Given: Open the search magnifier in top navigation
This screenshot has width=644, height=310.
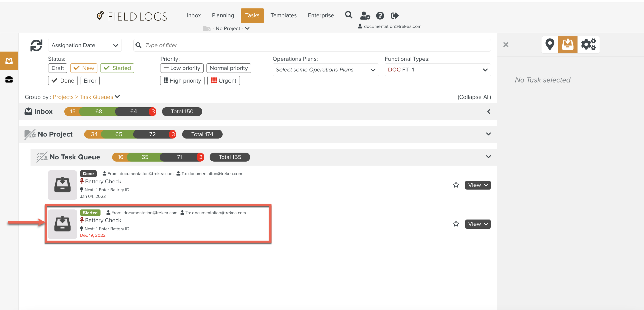Looking at the screenshot, I should pyautogui.click(x=349, y=15).
